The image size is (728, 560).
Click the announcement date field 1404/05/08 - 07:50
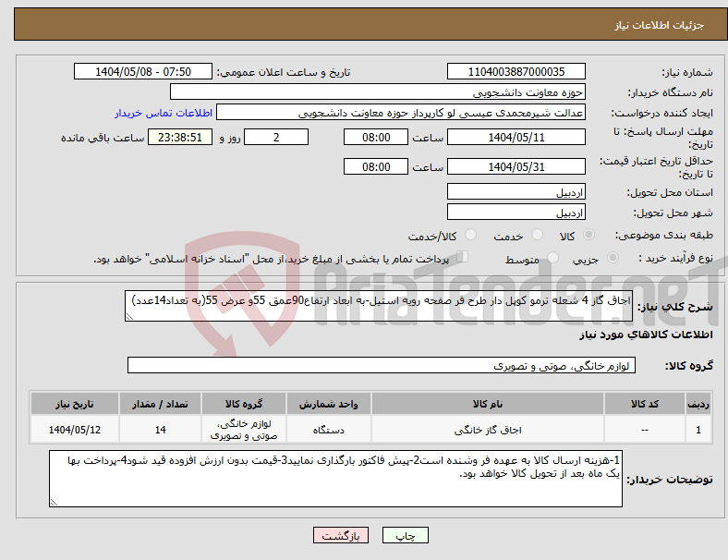[143, 71]
